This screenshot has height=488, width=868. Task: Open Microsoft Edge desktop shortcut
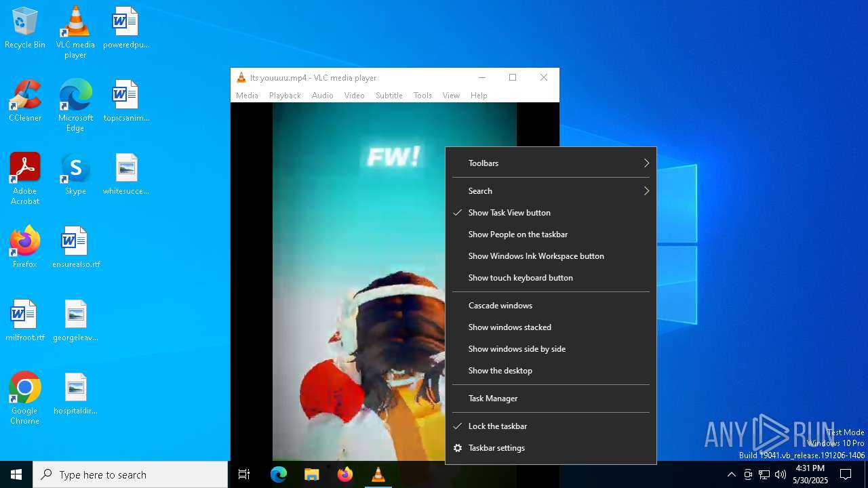click(x=75, y=106)
